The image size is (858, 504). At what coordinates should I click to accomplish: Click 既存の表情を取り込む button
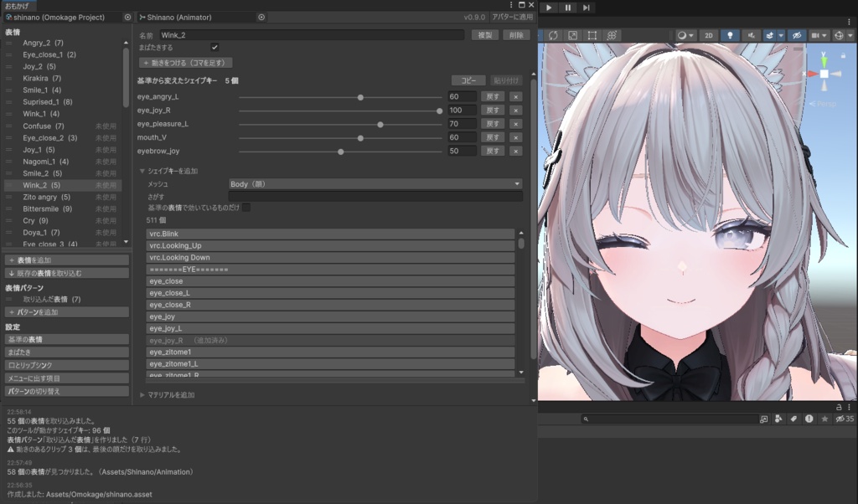pyautogui.click(x=67, y=273)
